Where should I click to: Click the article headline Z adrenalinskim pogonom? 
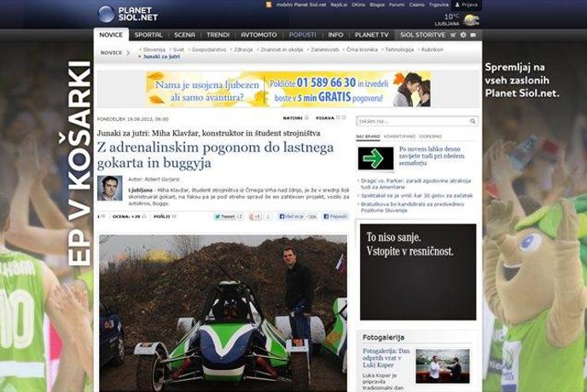click(215, 155)
